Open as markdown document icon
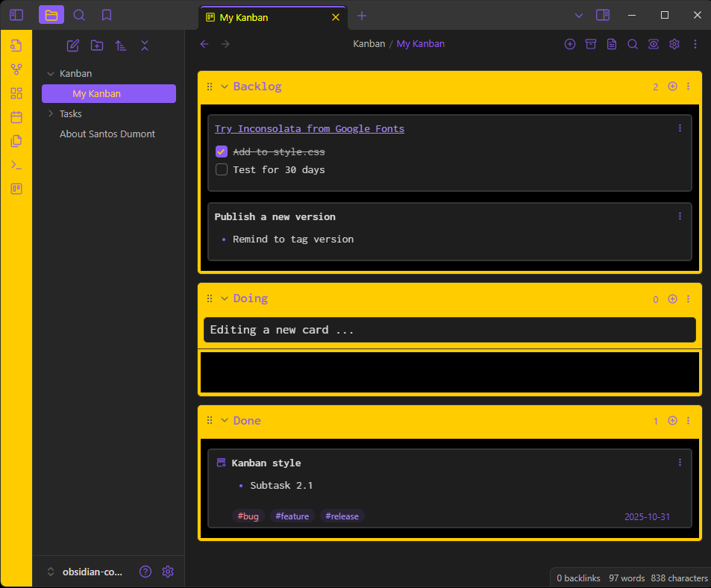 coord(612,44)
